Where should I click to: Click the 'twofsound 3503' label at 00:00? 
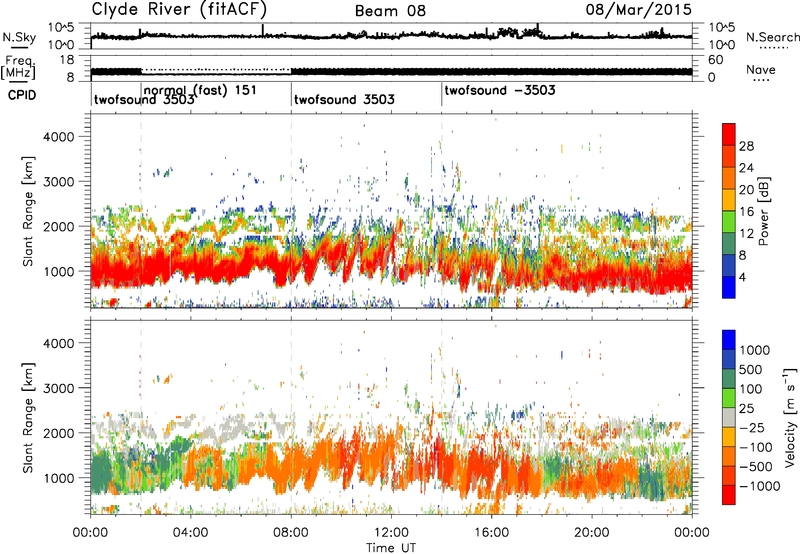[144, 99]
